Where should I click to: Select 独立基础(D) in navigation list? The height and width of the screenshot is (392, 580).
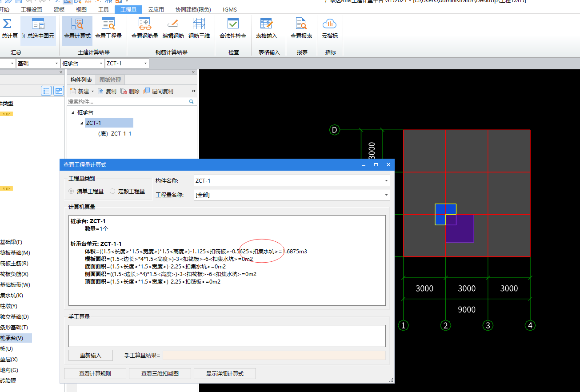tap(14, 316)
